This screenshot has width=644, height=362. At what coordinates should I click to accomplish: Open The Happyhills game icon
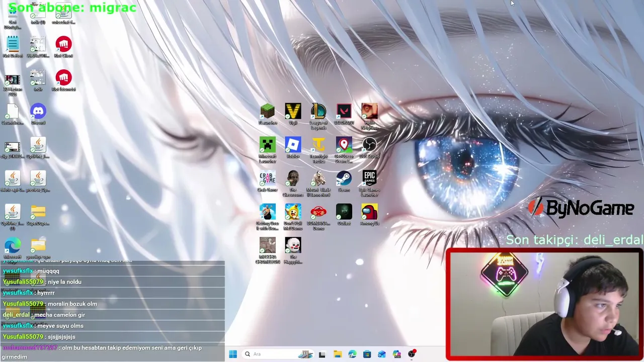293,245
